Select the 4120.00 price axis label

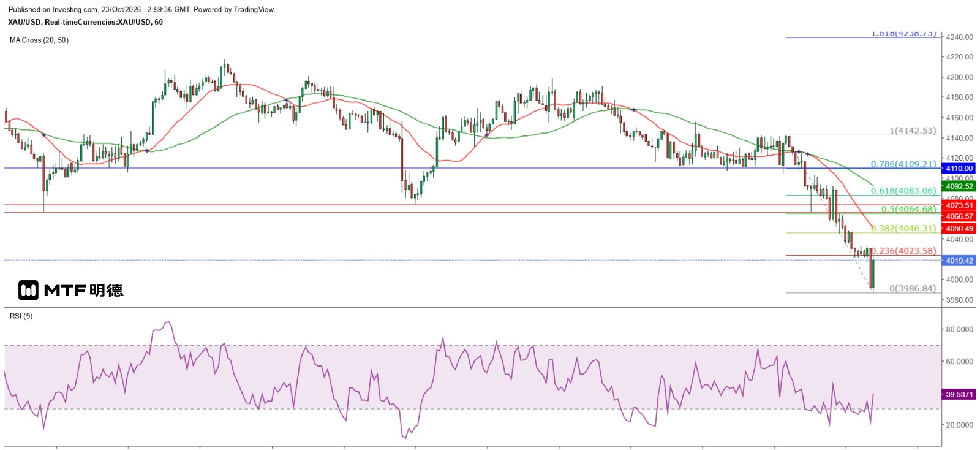[x=960, y=158]
